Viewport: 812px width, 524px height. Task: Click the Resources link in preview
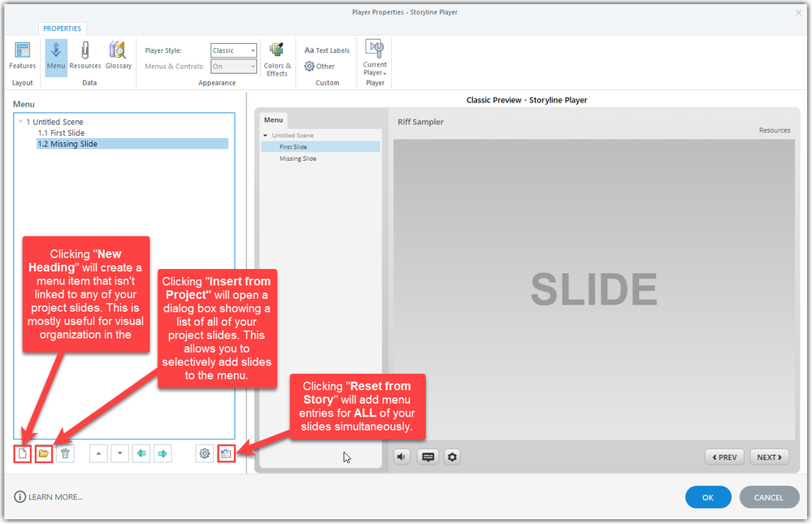pos(774,131)
